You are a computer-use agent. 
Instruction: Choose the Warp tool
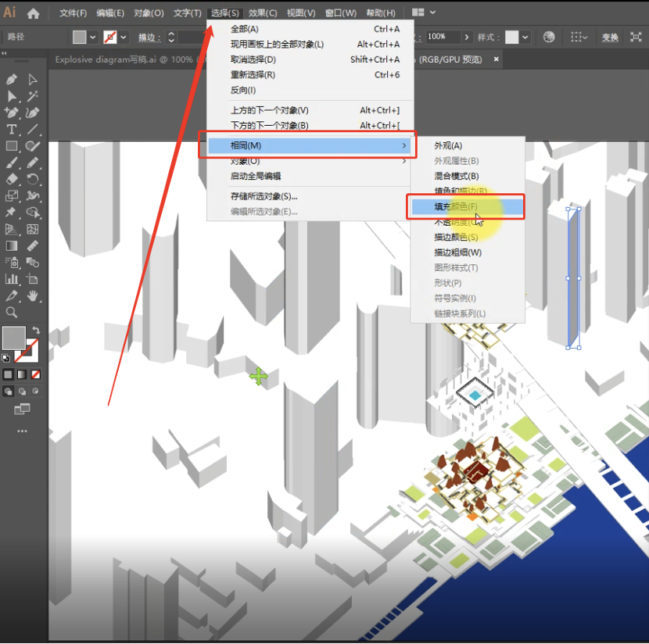33,195
